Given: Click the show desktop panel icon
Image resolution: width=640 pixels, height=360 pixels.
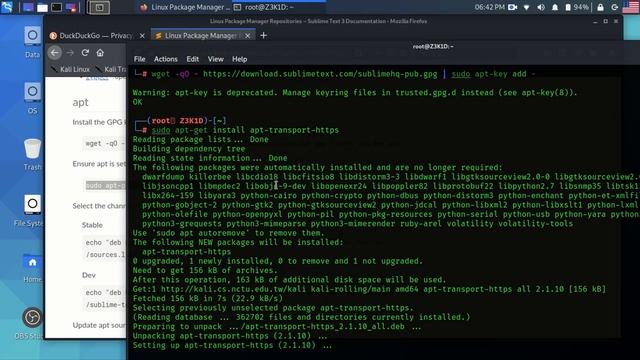Looking at the screenshot, I should [x=28, y=7].
